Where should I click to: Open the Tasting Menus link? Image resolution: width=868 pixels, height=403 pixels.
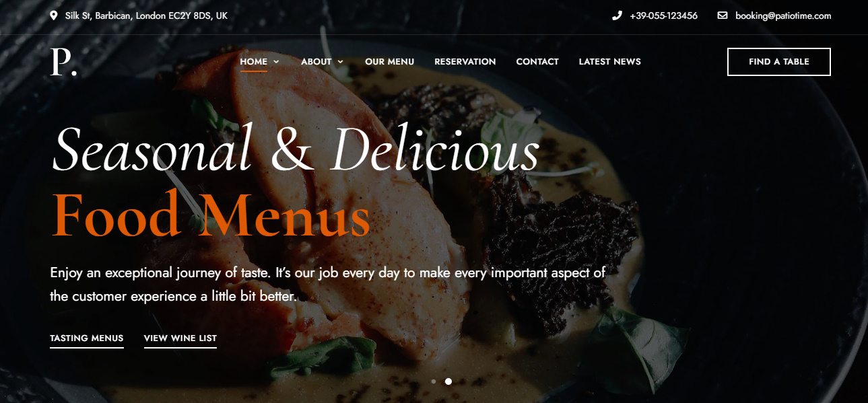click(87, 338)
